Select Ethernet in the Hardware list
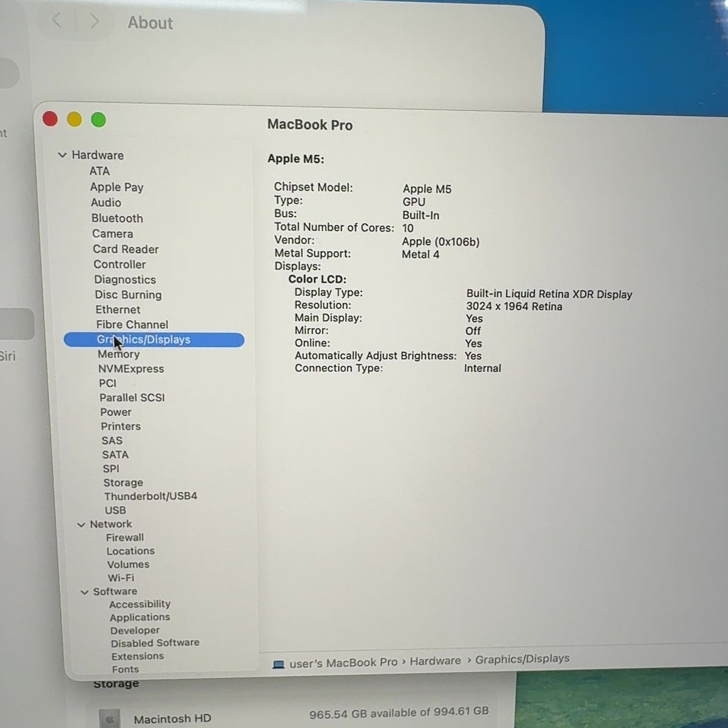Screen dimensions: 728x728 (x=118, y=309)
